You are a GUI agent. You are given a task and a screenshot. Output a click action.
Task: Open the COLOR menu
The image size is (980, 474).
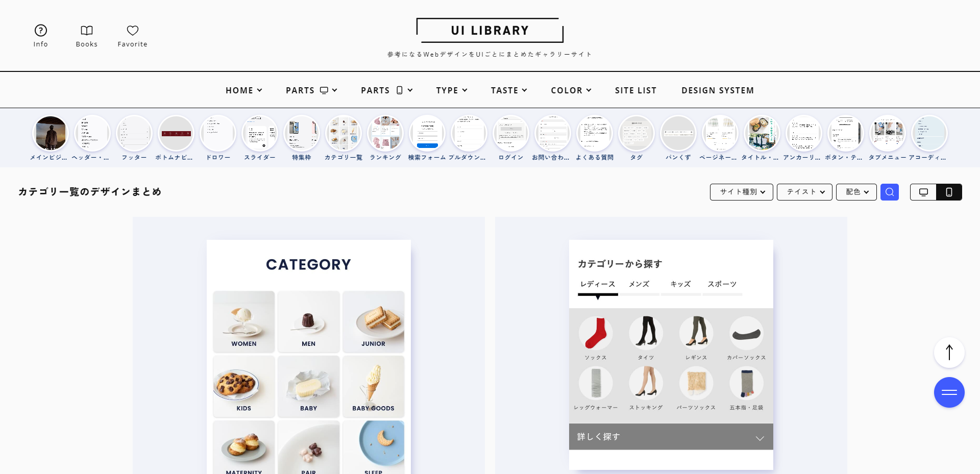pyautogui.click(x=571, y=90)
